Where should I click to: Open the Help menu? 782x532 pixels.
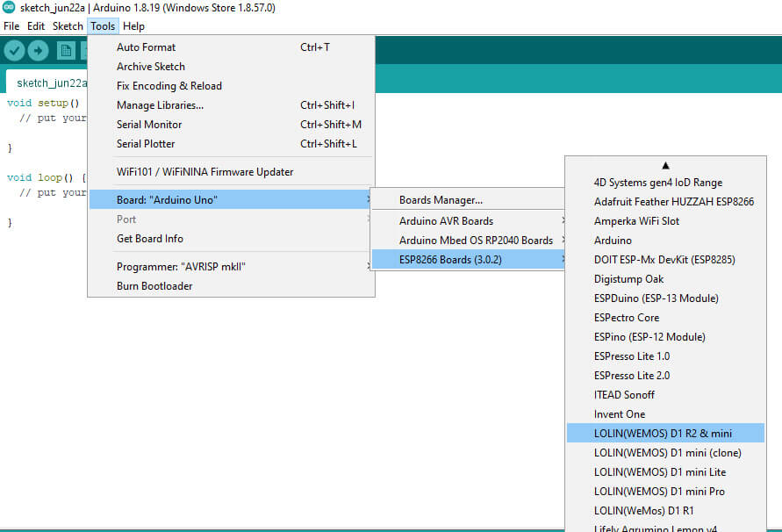pos(133,26)
